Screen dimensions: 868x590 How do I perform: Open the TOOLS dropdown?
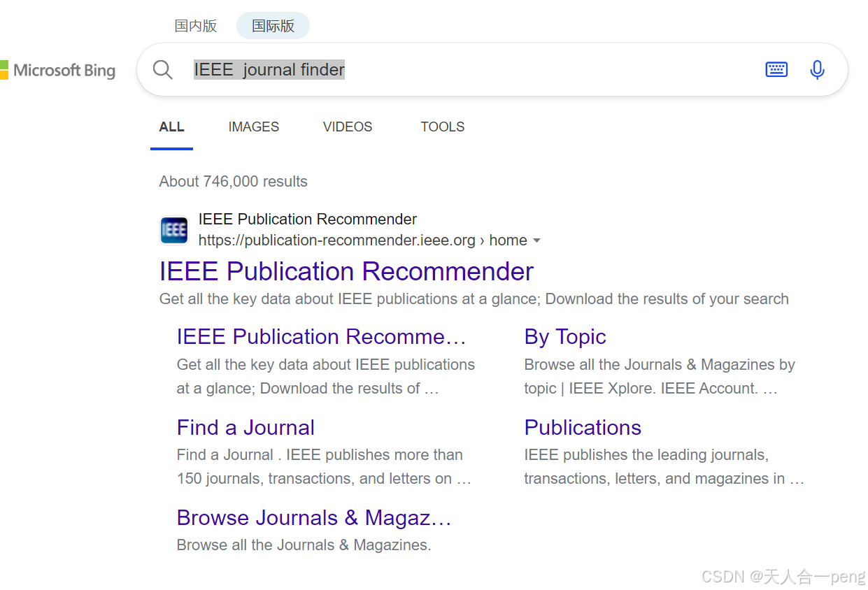(x=442, y=127)
